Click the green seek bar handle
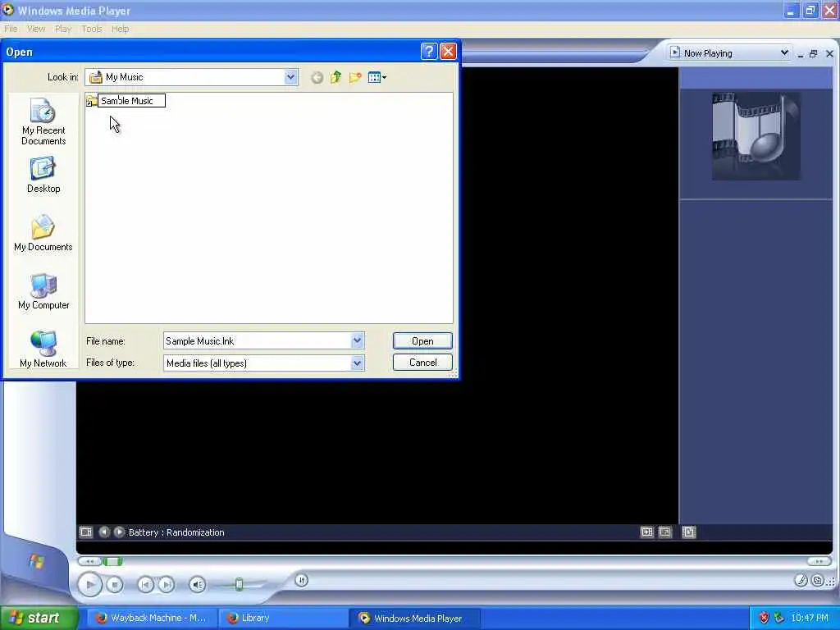Image resolution: width=840 pixels, height=630 pixels. (x=112, y=561)
